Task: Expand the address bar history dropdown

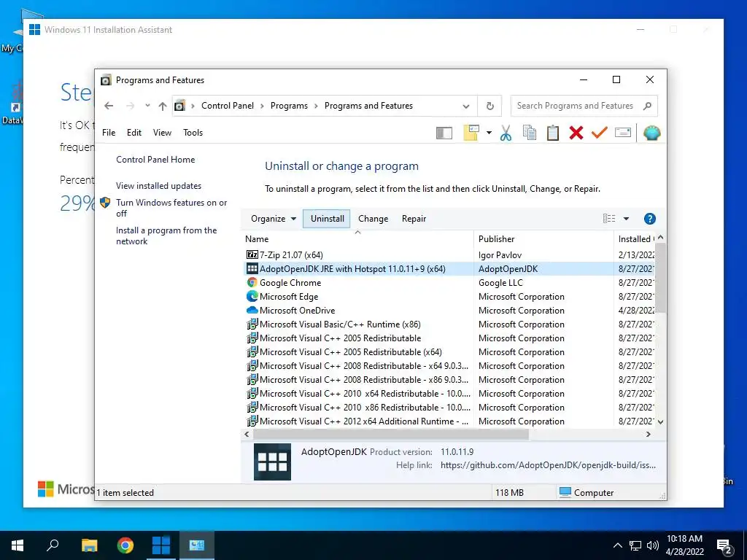Action: 466,106
